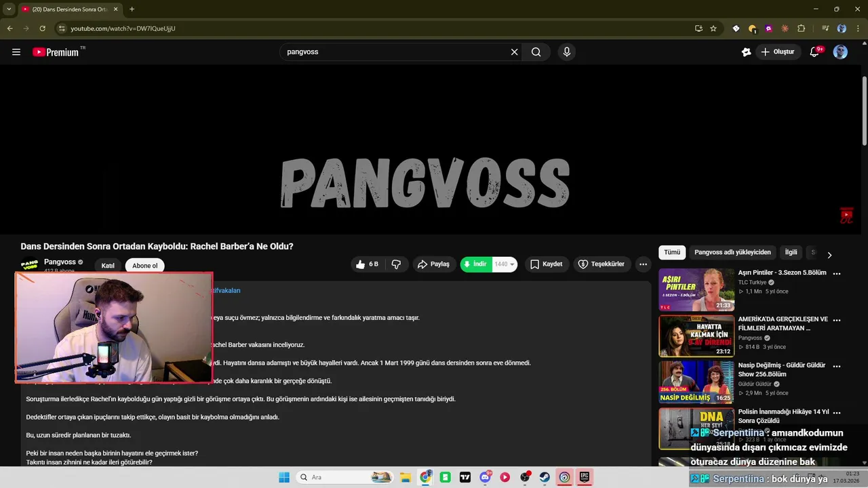This screenshot has width=868, height=488.
Task: Click the taskbar Ara search box
Action: (x=345, y=477)
